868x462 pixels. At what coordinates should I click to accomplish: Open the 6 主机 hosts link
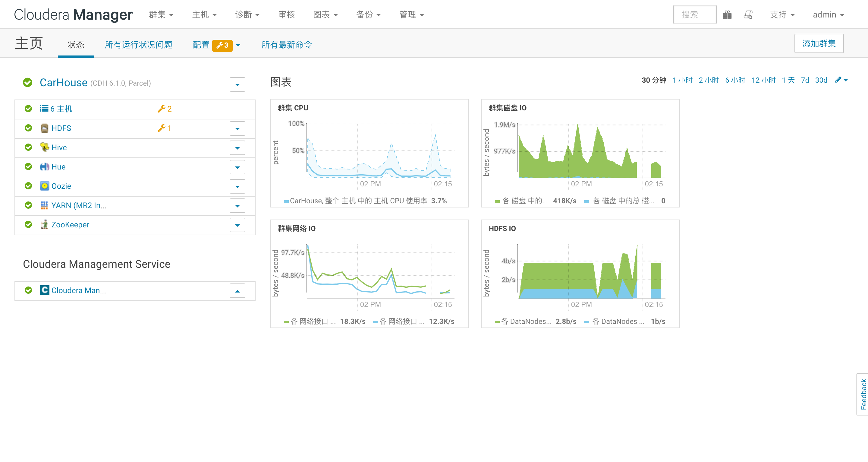(x=61, y=109)
